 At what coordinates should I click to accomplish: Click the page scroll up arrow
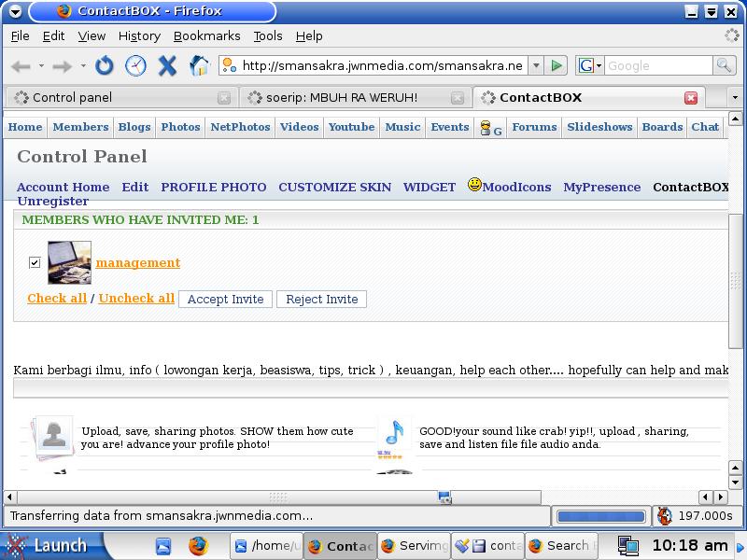coord(735,118)
